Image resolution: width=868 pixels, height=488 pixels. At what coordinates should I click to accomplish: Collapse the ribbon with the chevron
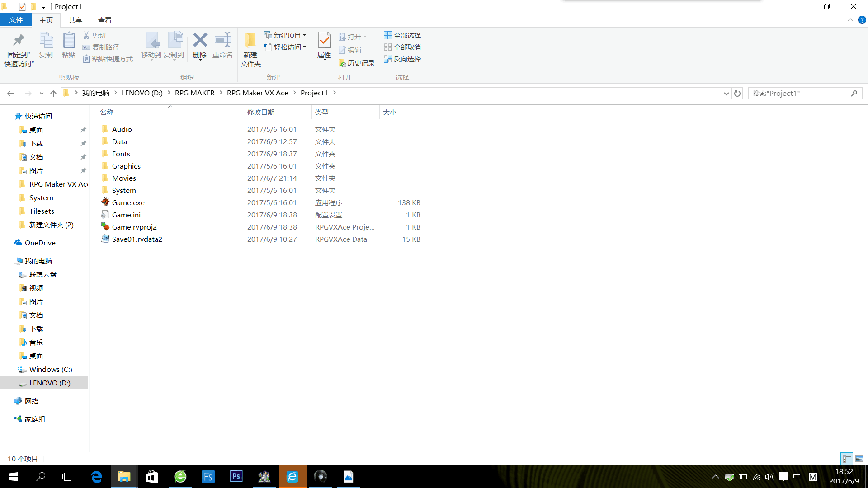(x=850, y=20)
